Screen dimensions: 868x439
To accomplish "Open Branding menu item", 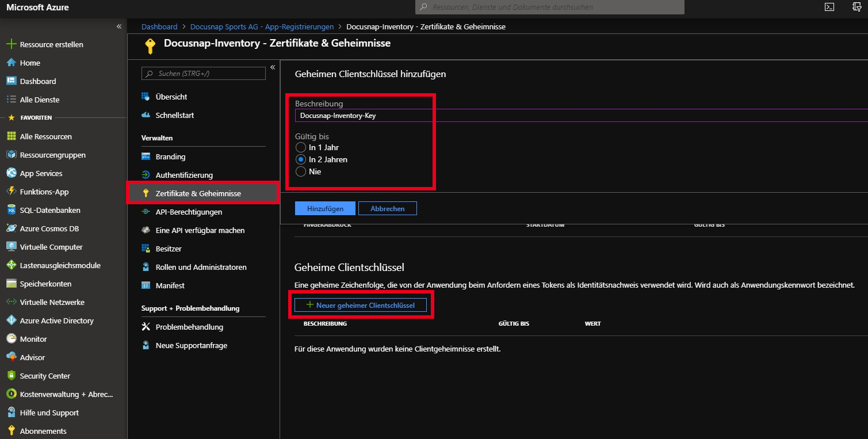I will [170, 156].
